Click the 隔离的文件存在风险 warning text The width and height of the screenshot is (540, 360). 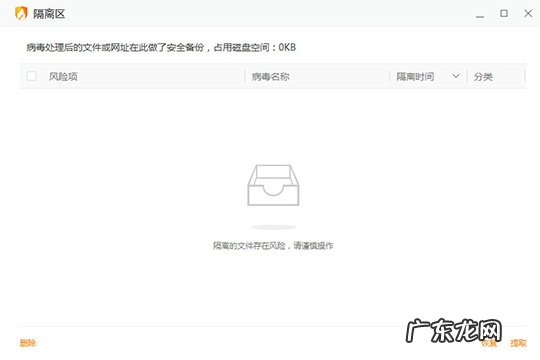(x=273, y=246)
